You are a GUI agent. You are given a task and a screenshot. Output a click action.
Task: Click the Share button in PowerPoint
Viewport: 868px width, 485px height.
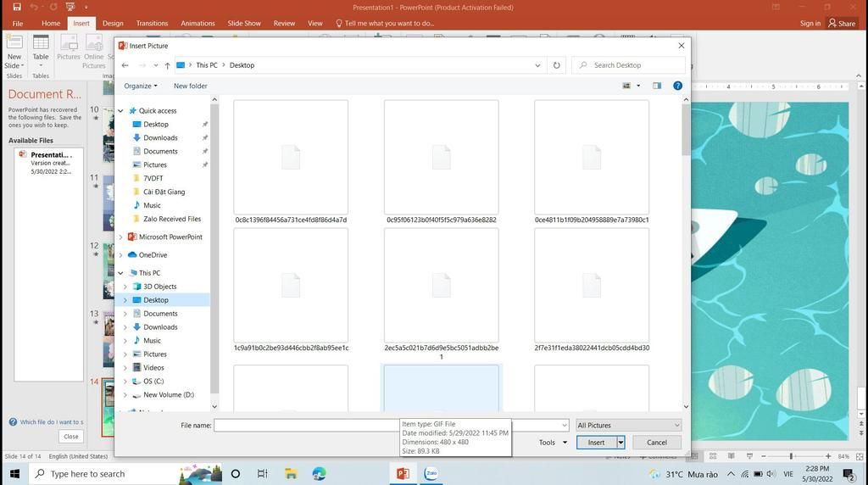842,23
